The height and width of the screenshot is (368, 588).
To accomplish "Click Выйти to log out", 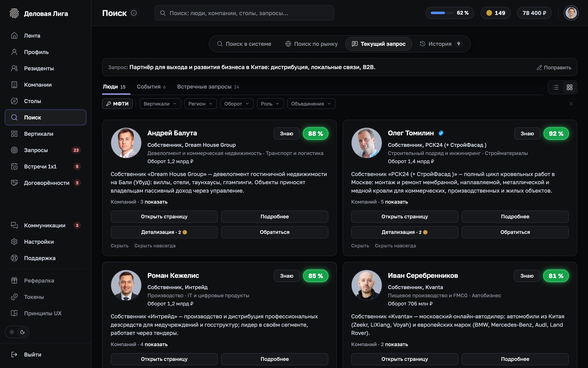I will [46, 355].
